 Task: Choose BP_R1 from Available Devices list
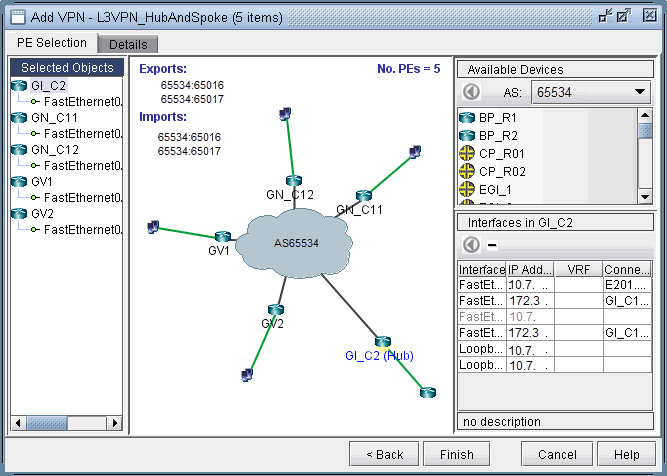tap(497, 117)
